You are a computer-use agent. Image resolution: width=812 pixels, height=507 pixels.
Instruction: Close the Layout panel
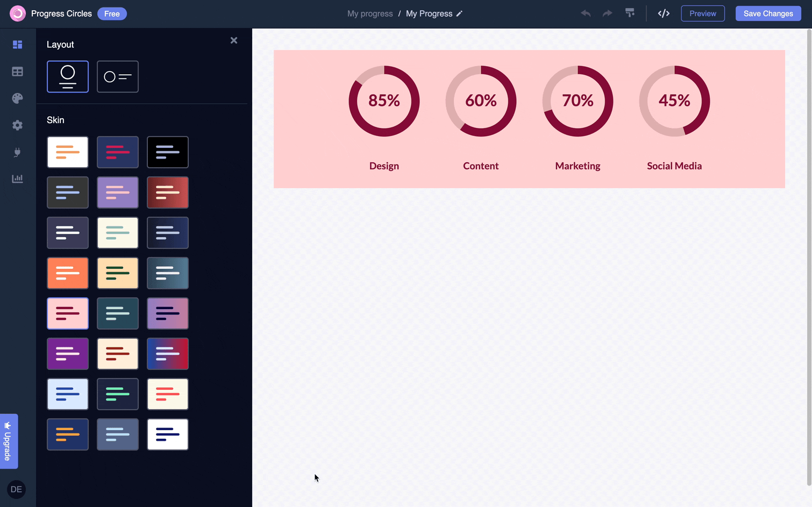[234, 40]
